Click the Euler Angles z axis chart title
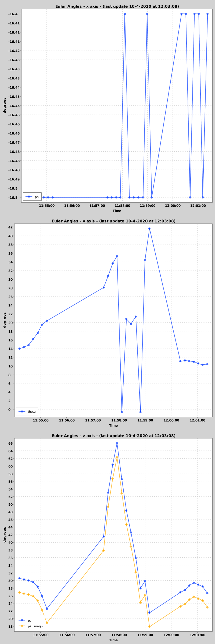The width and height of the screenshot is (215, 644). coord(113,436)
